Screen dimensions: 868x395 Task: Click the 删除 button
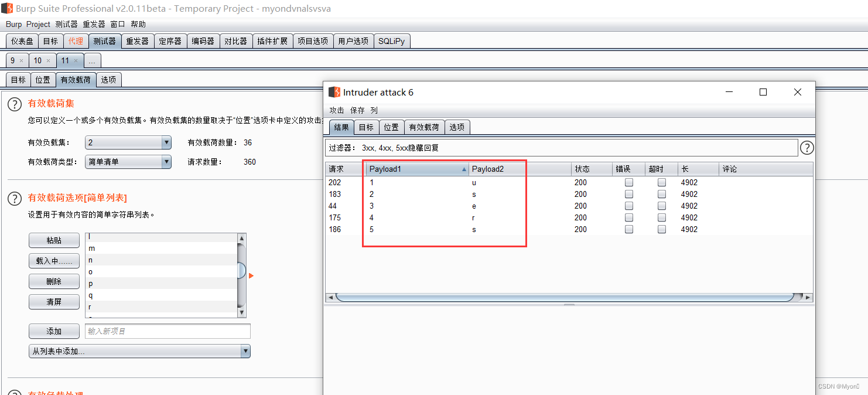pyautogui.click(x=54, y=281)
